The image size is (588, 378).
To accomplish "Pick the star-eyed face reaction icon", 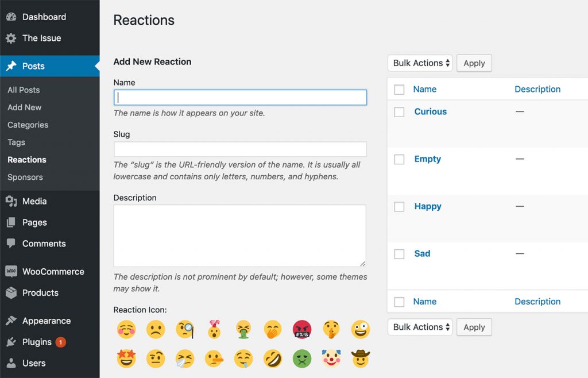I will pyautogui.click(x=126, y=359).
